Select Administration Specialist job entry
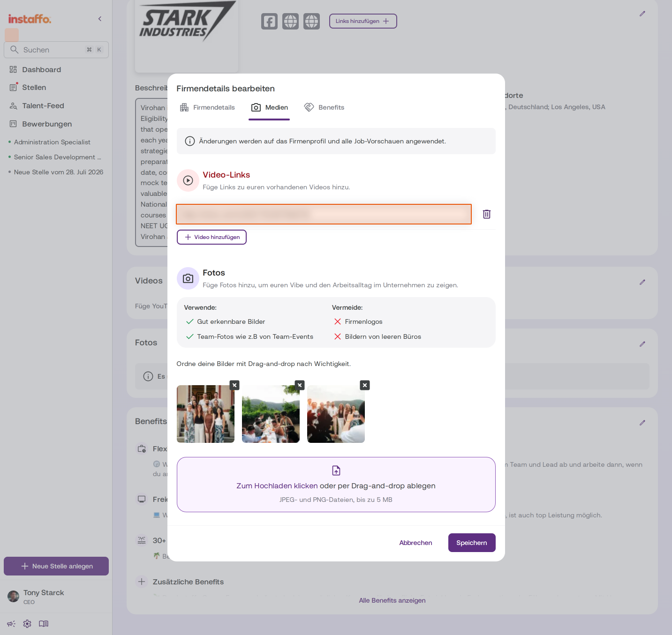The image size is (672, 635). pos(52,142)
